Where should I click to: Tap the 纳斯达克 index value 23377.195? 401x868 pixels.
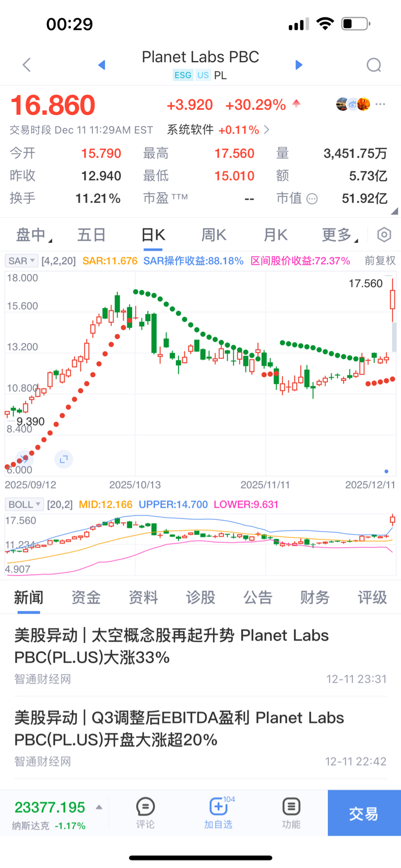[50, 807]
